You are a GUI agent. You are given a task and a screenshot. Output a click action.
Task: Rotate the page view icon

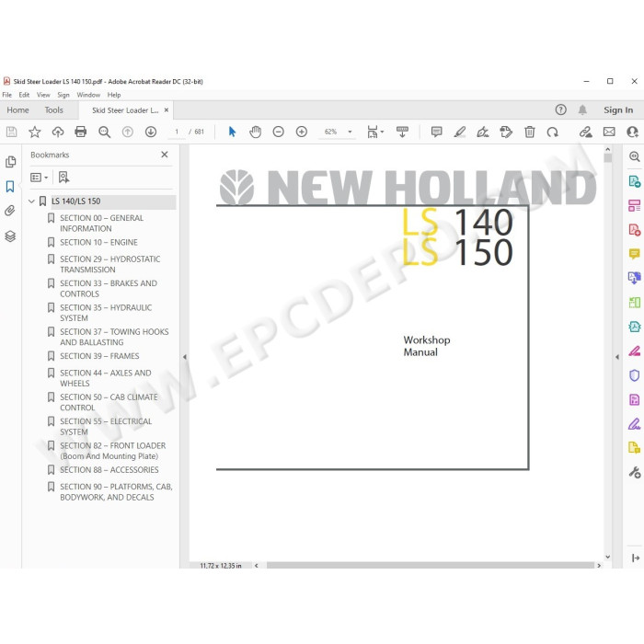coord(552,132)
